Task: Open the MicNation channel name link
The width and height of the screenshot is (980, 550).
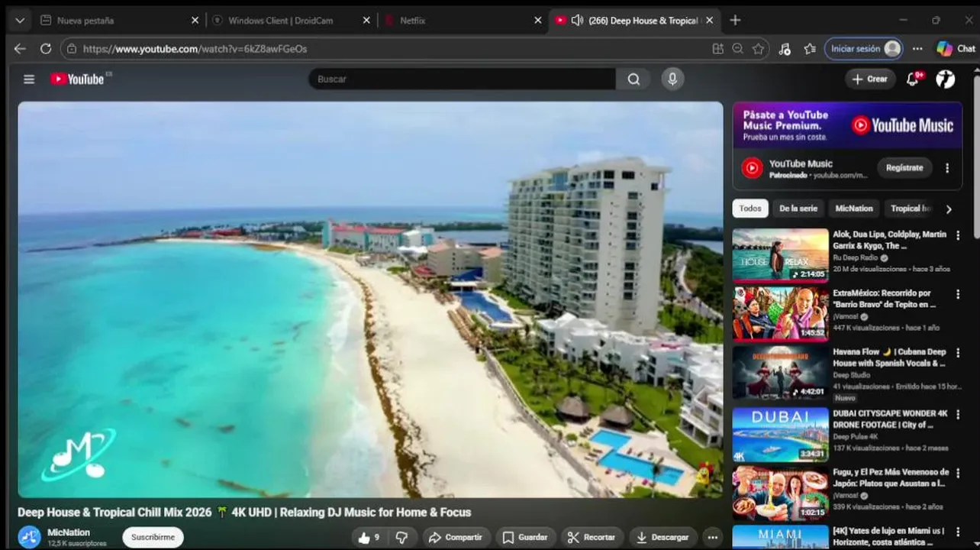Action: tap(69, 532)
